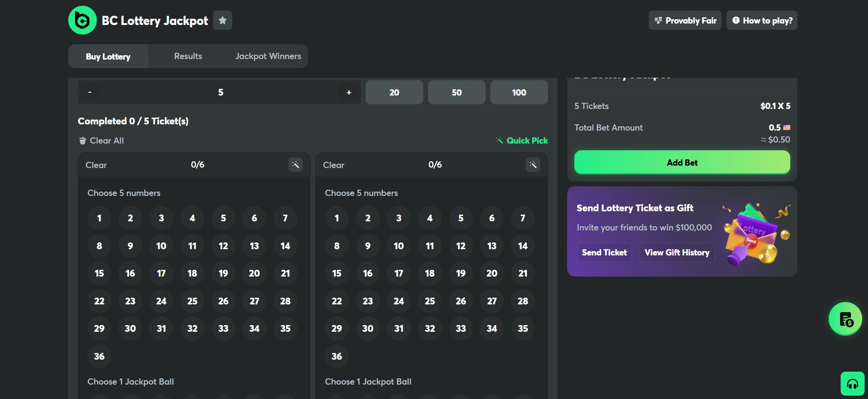Viewport: 868px width, 399px height.
Task: Auto-pick numbers with second ticket's wand icon
Action: pyautogui.click(x=533, y=165)
